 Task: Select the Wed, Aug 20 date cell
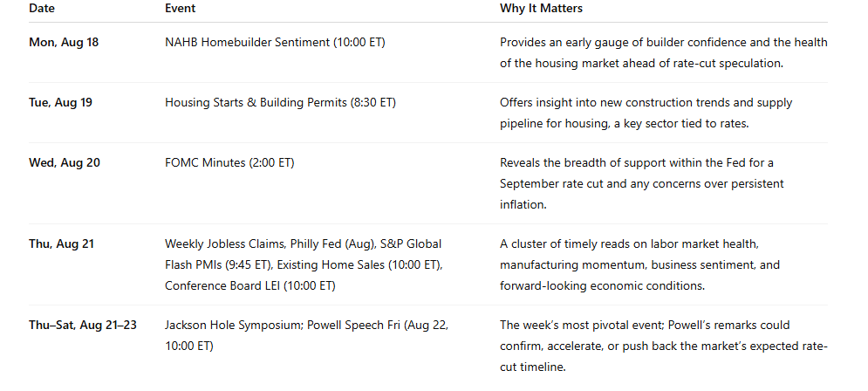[x=64, y=162]
